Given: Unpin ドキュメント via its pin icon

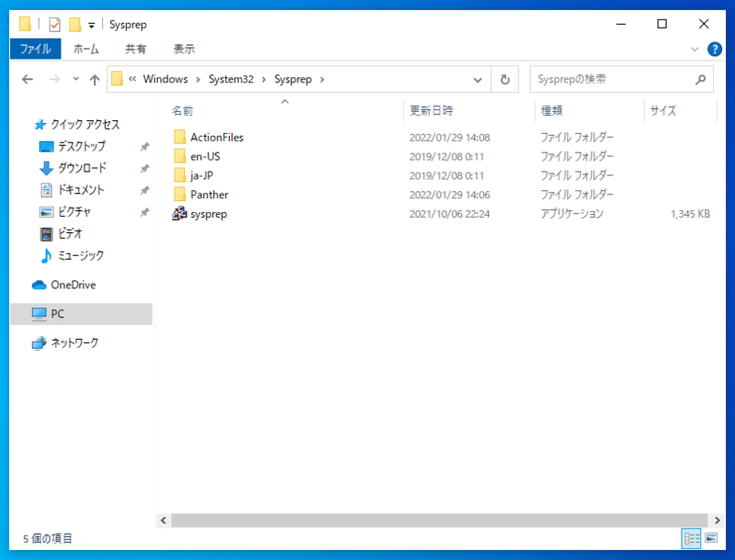Looking at the screenshot, I should pos(144,190).
